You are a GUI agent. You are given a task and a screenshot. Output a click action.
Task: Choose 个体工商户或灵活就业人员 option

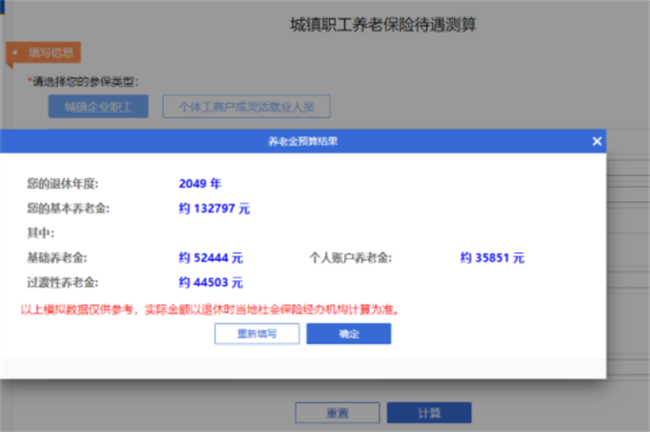pyautogui.click(x=246, y=107)
